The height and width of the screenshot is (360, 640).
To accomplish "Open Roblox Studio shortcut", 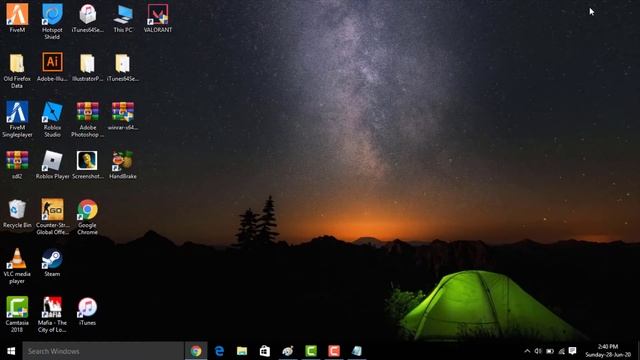I will pos(52,119).
